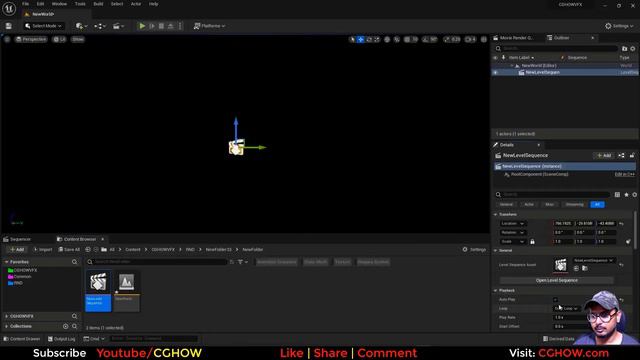
Task: Toggle the Scale lock ratio icon
Action: 532,242
